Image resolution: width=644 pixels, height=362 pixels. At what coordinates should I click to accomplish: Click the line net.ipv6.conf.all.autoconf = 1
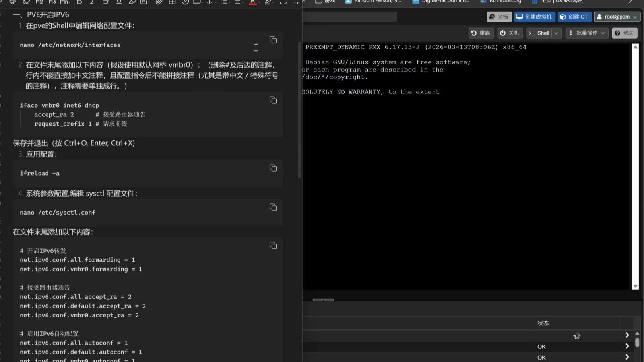(x=74, y=343)
